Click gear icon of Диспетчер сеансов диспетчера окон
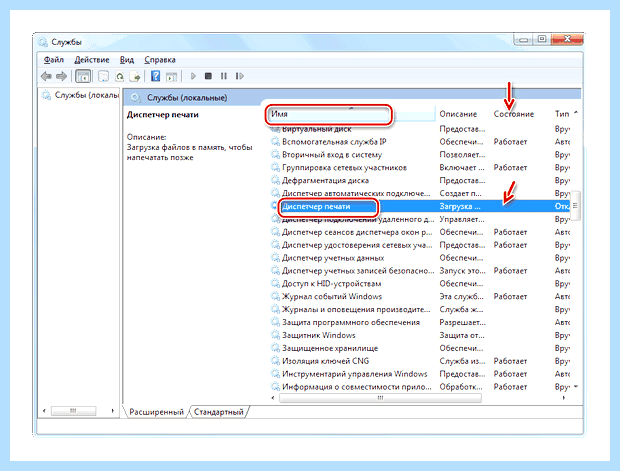The image size is (620, 471). coord(275,232)
